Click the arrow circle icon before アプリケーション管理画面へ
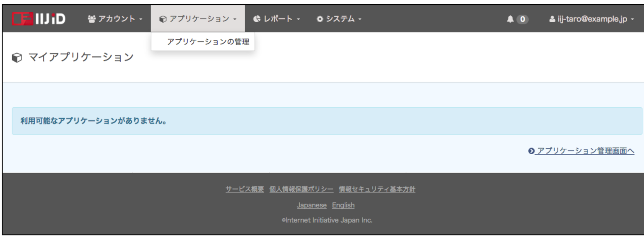 point(532,151)
